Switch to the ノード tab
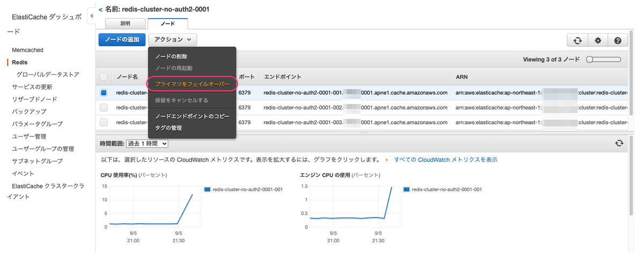Viewport: 644px width, 253px height. [167, 24]
